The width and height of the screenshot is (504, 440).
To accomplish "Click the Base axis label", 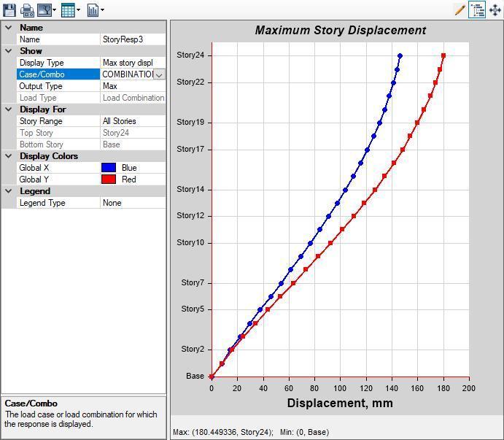I will tap(195, 376).
